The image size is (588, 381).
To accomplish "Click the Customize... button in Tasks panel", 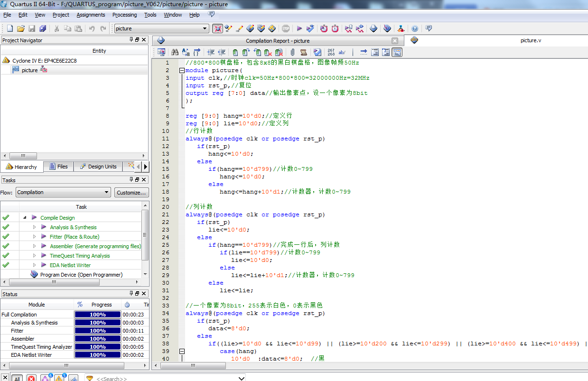I will pos(131,192).
